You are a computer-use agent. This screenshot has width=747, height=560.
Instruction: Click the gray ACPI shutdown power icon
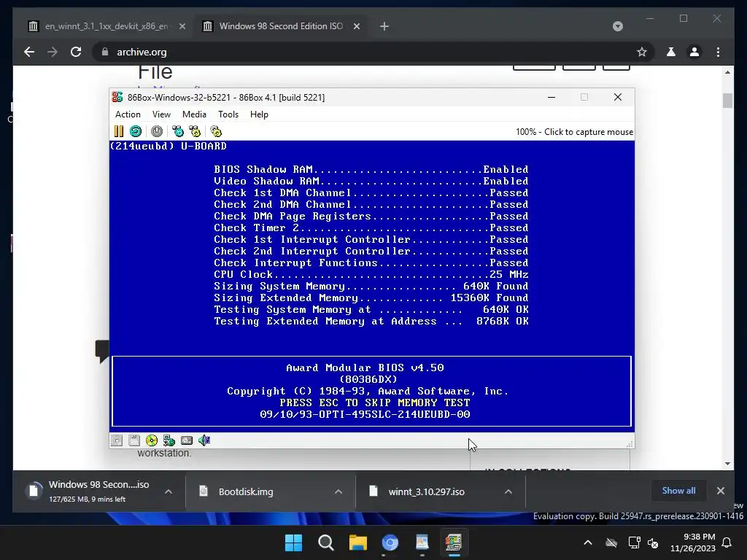(157, 131)
